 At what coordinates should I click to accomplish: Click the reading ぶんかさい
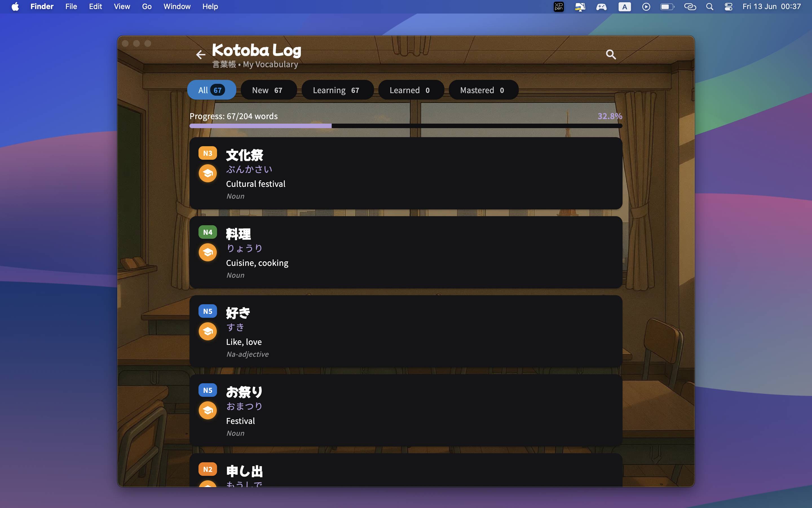click(x=249, y=169)
